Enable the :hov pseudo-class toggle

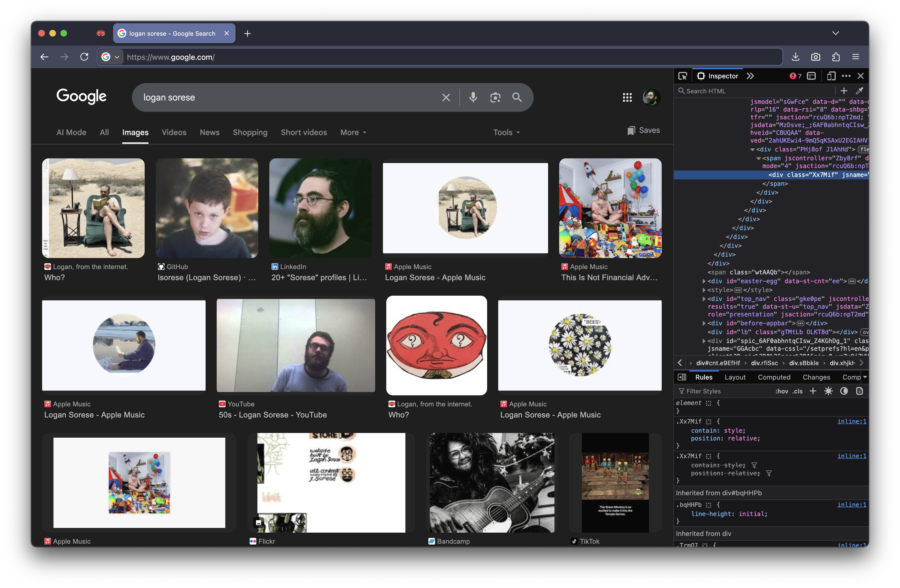pyautogui.click(x=782, y=391)
